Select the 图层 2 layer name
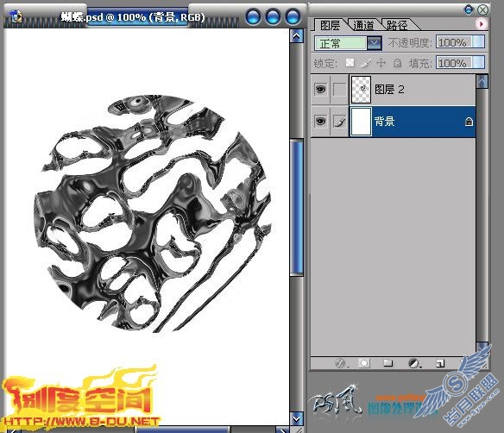This screenshot has height=433, width=504. pos(389,90)
